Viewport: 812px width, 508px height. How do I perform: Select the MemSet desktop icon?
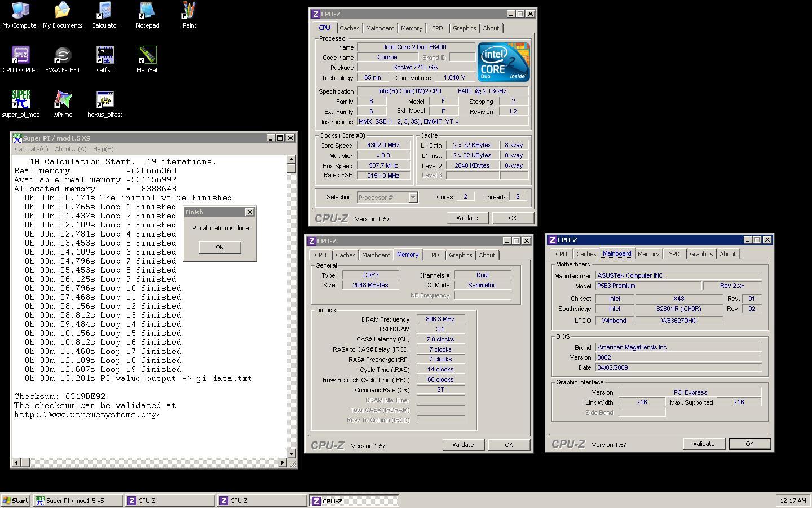point(147,60)
